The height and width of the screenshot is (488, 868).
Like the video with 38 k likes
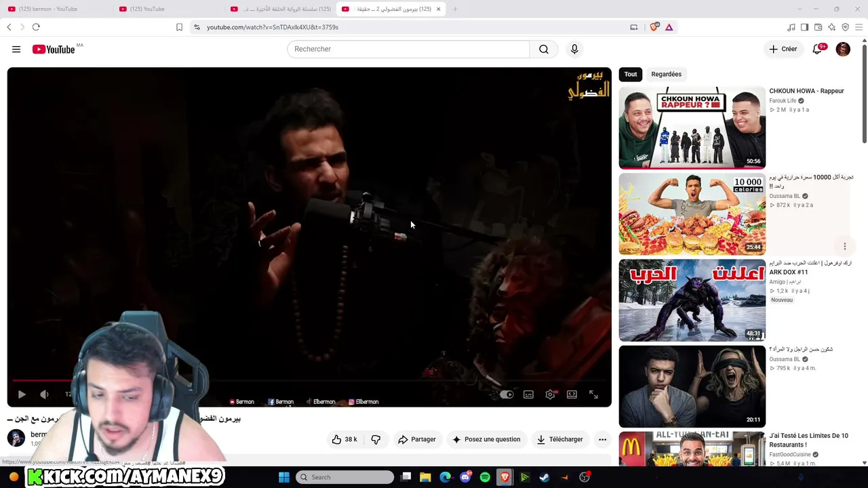pos(344,439)
